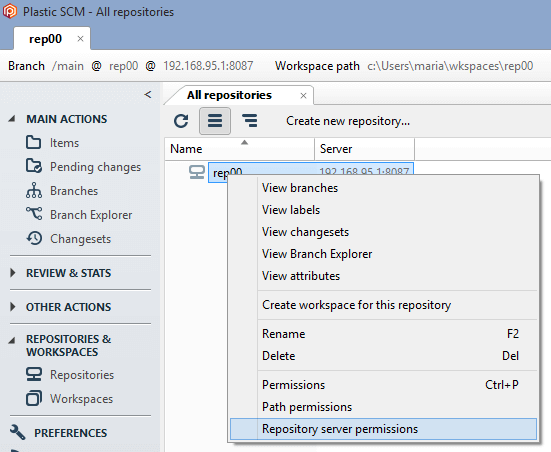551x452 pixels.
Task: Click the rep00 repository row icon
Action: pos(197,172)
